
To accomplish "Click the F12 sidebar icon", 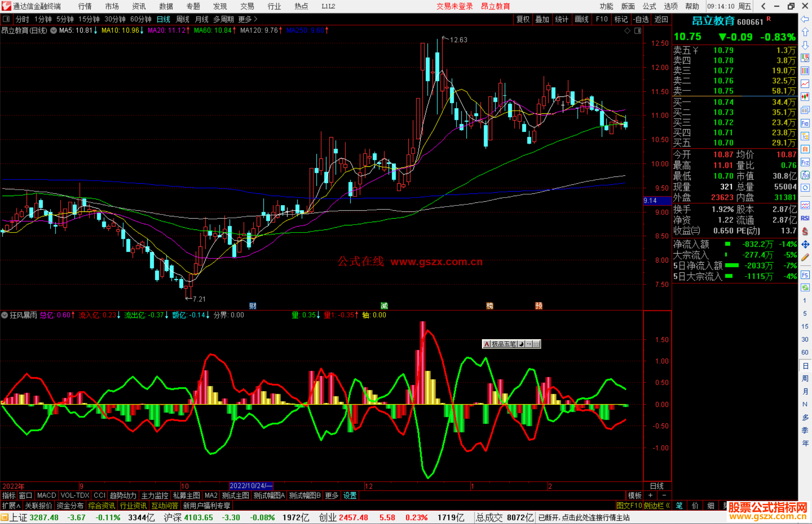I will click(805, 162).
